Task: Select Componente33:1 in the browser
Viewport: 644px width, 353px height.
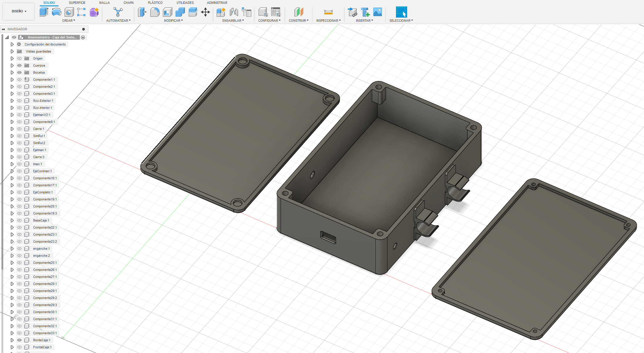Action: point(45,333)
